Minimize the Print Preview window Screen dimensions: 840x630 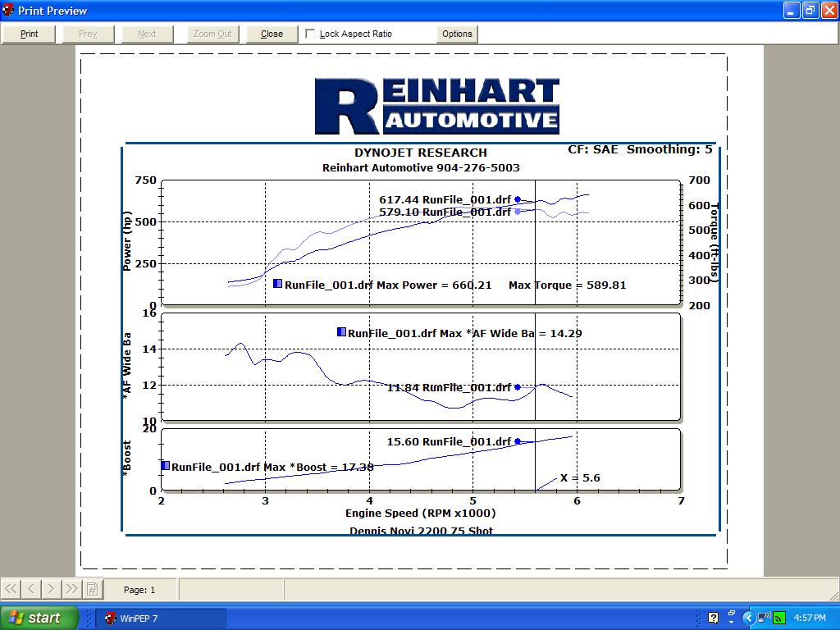792,10
